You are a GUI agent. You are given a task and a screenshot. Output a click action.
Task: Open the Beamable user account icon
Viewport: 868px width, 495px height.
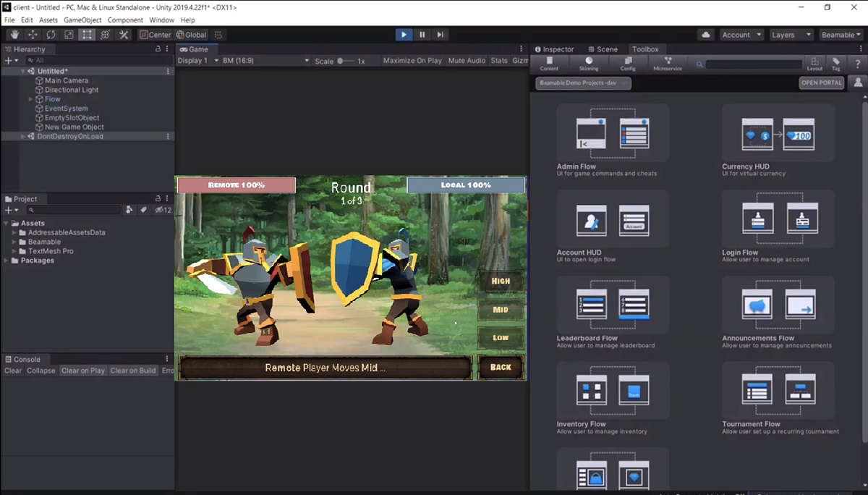(858, 82)
